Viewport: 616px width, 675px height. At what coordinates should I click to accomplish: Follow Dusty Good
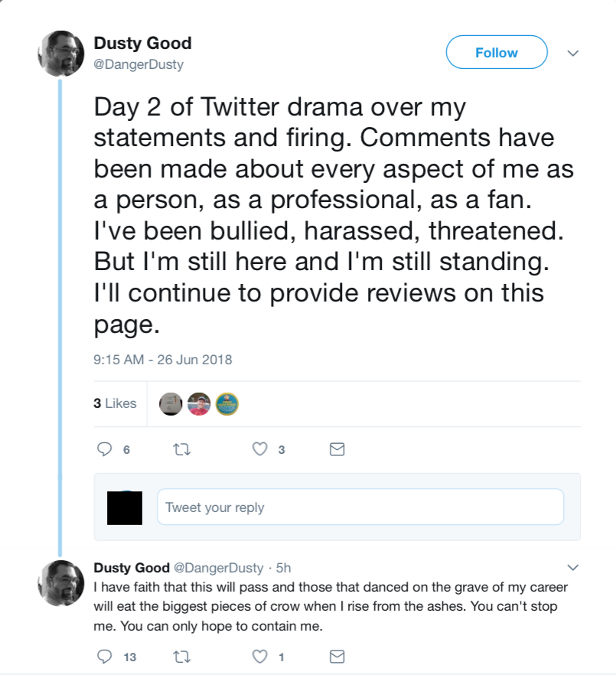[x=497, y=52]
